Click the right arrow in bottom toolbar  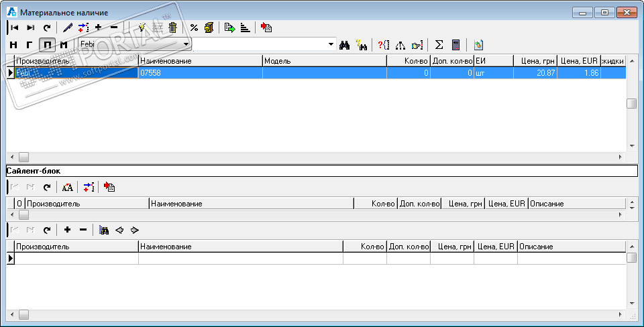point(135,230)
